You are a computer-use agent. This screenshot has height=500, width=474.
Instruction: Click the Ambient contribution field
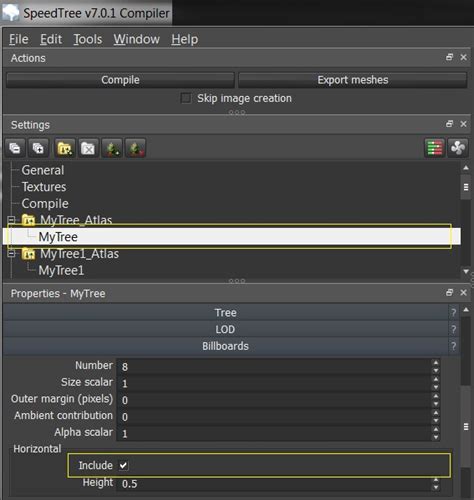pos(274,417)
